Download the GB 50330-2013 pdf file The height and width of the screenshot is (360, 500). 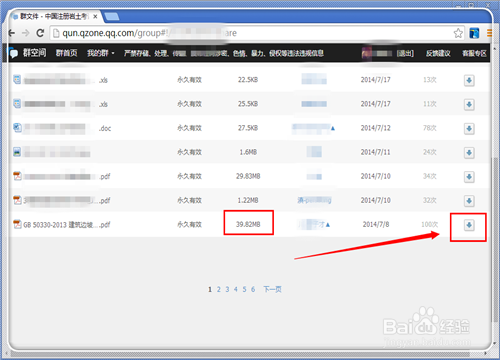(x=469, y=225)
